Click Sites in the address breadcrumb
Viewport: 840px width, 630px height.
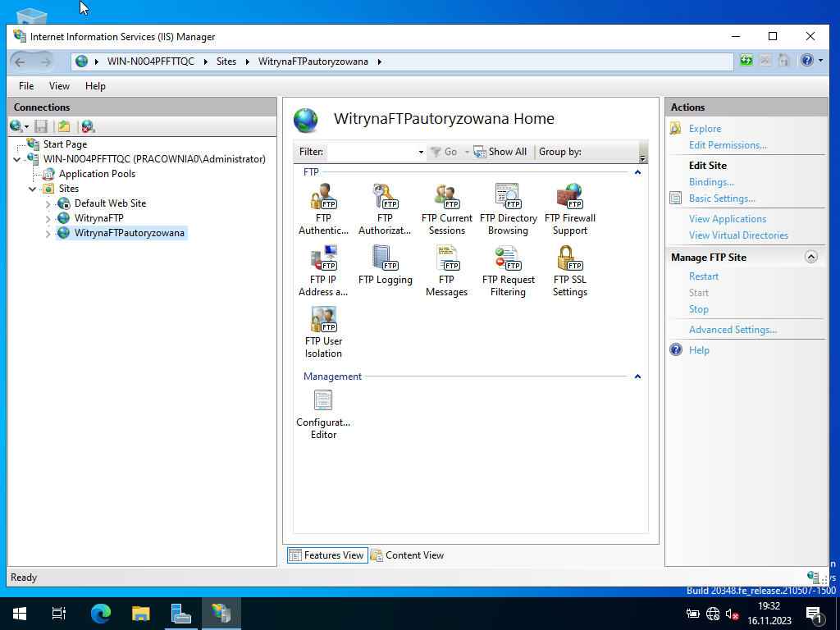click(226, 62)
